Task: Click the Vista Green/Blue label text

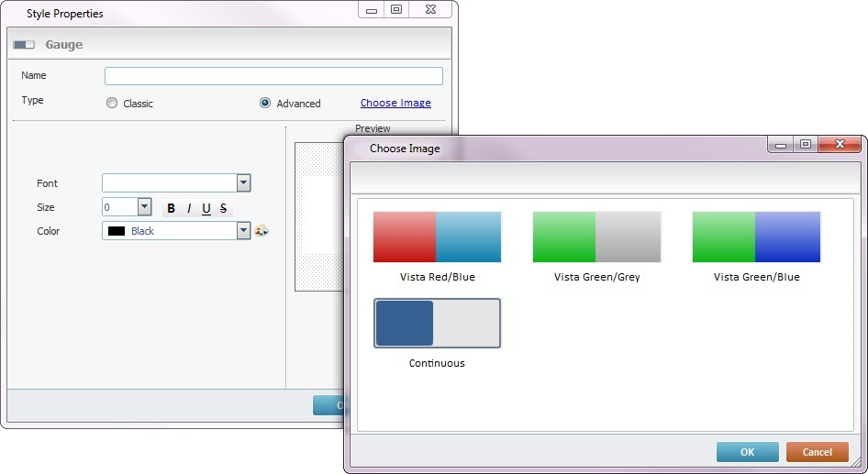Action: click(757, 277)
